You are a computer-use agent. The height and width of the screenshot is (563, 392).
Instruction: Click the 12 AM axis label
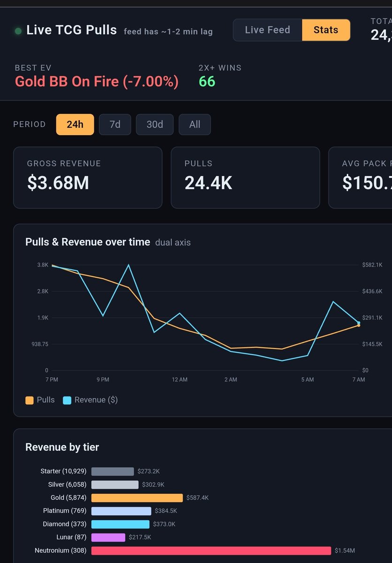[180, 380]
